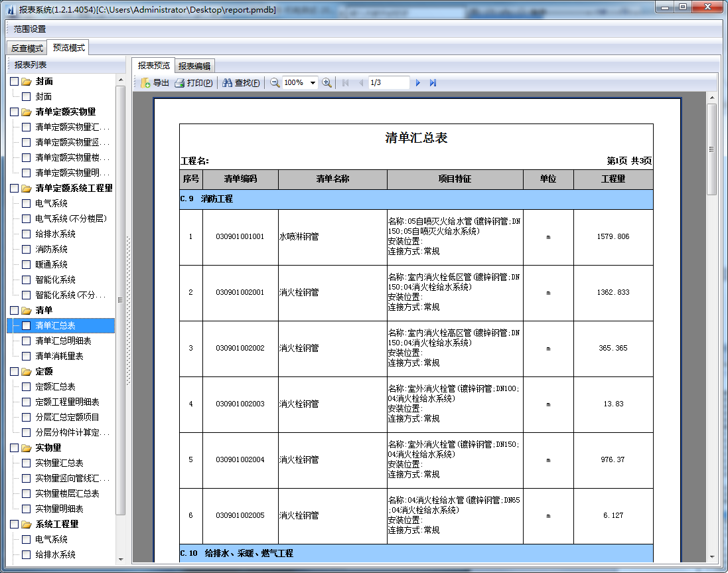Select the 实物量明细表 tree item
The width and height of the screenshot is (728, 573).
(59, 509)
